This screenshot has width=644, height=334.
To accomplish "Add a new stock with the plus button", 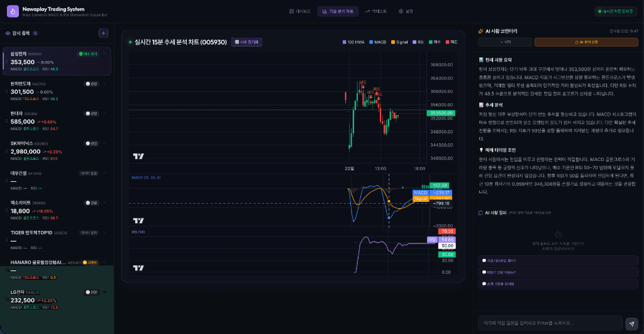I will 104,33.
